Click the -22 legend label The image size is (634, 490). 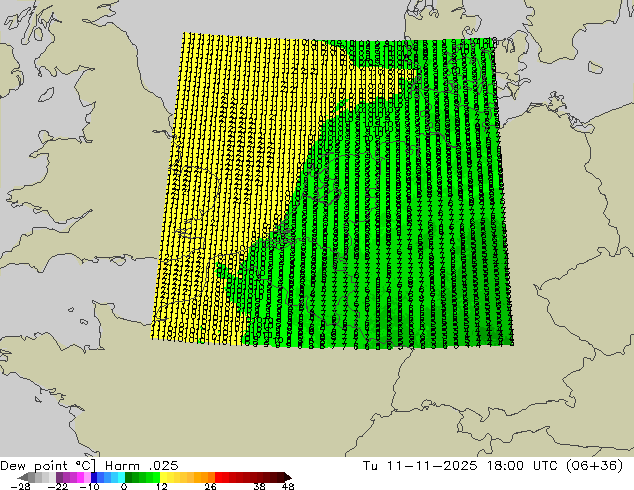[58, 486]
